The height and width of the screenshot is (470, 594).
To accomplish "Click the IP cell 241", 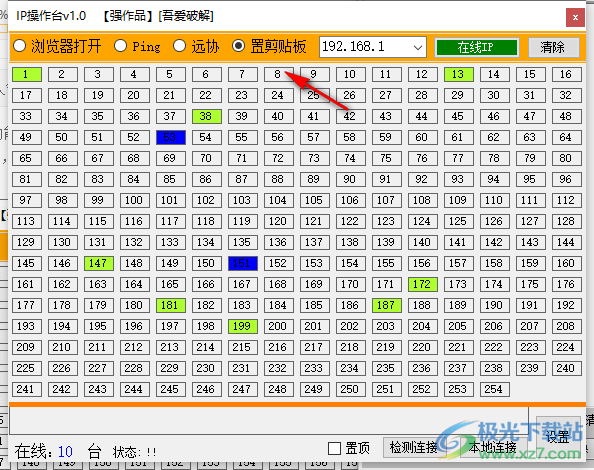I will point(27,389).
